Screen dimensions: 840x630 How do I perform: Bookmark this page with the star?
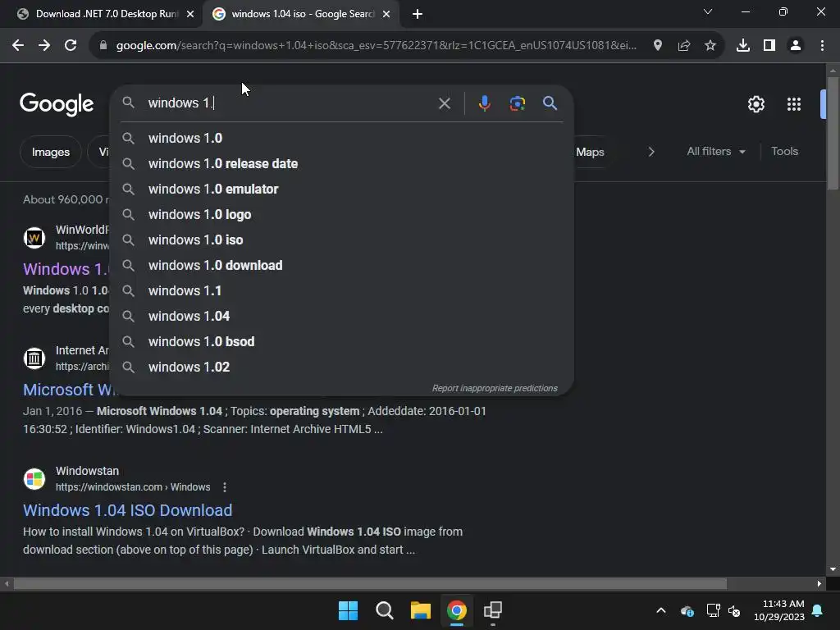click(710, 46)
